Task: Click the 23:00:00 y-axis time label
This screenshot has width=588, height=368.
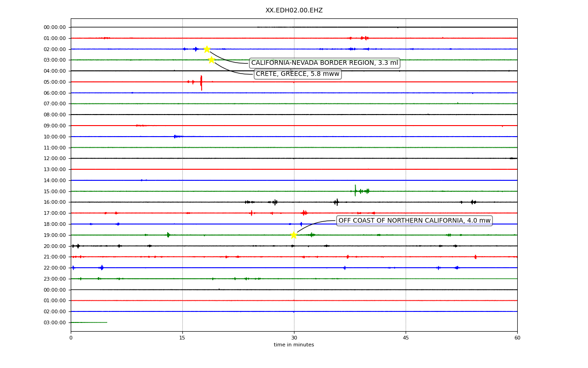Action: click(55, 279)
